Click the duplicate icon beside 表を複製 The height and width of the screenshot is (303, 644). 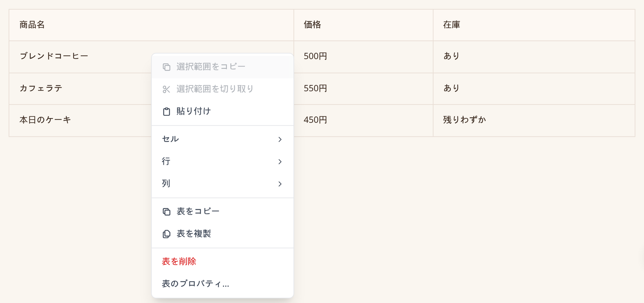(x=166, y=234)
